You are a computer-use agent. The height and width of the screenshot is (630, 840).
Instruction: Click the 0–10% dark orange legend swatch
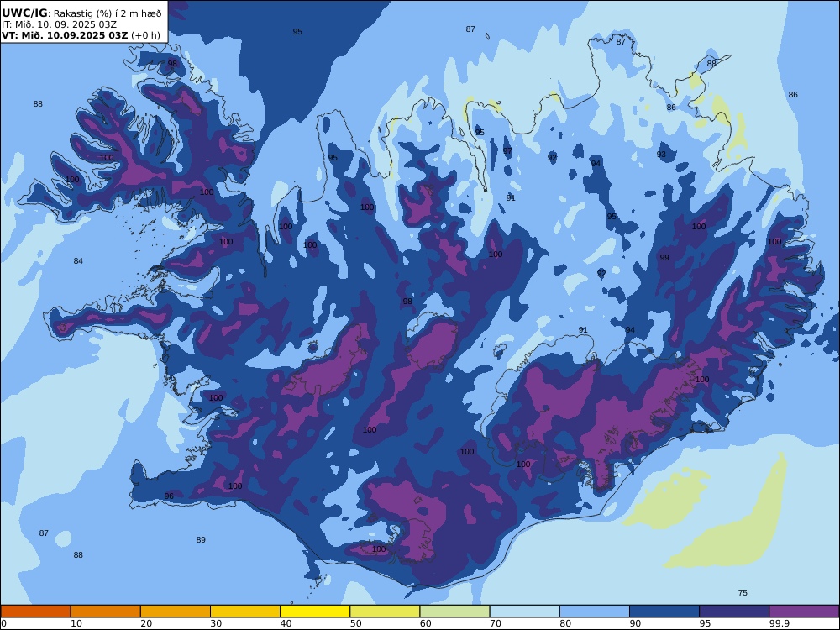[x=35, y=612]
